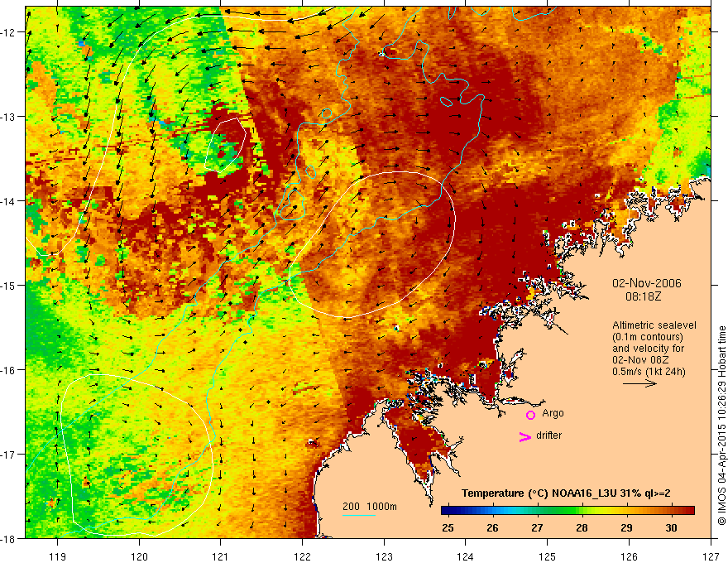Image resolution: width=728 pixels, height=563 pixels.
Task: Click the 'drifter' legend label
Action: click(x=548, y=435)
